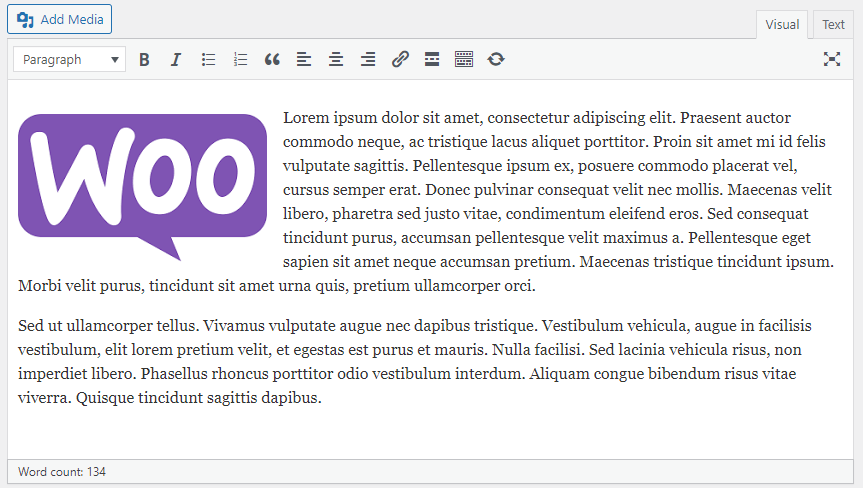863x488 pixels.
Task: Click in the paragraph starting 'Sed ut ullamcorper'
Action: (415, 361)
